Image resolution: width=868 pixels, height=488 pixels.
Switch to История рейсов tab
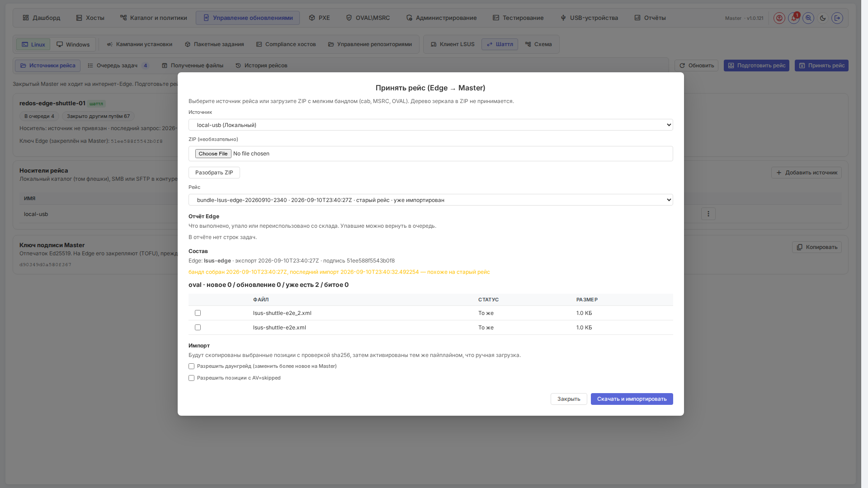[261, 66]
